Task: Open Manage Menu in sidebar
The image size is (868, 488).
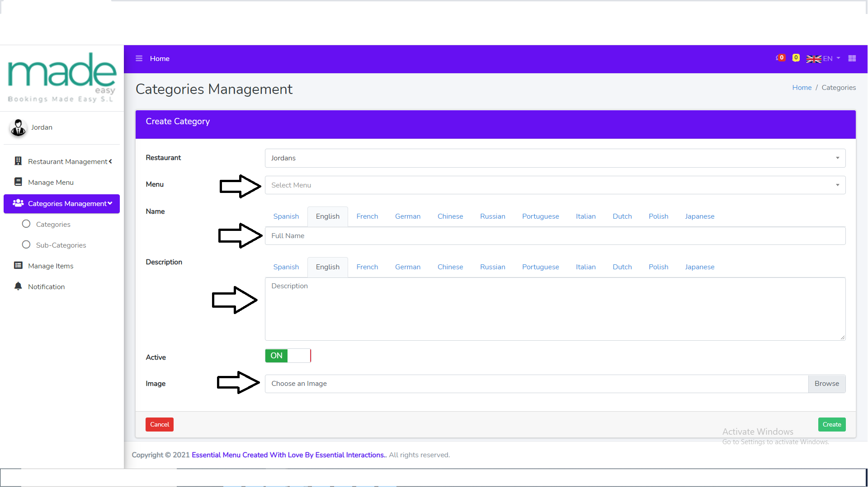Action: tap(61, 182)
